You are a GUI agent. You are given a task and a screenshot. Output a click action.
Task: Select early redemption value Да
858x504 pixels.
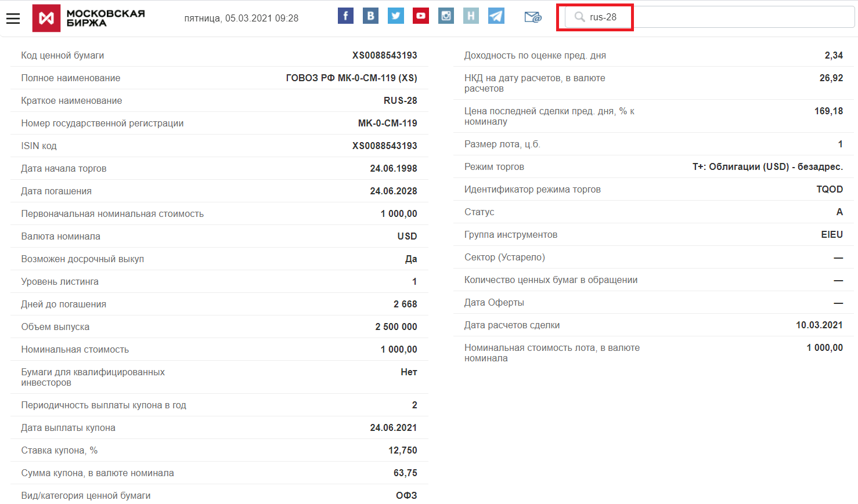411,259
